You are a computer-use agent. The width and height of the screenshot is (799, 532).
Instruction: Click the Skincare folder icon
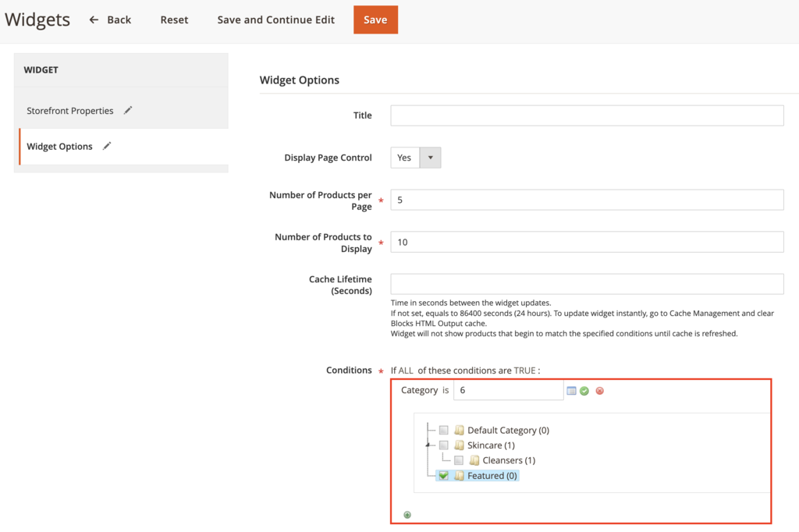(459, 445)
